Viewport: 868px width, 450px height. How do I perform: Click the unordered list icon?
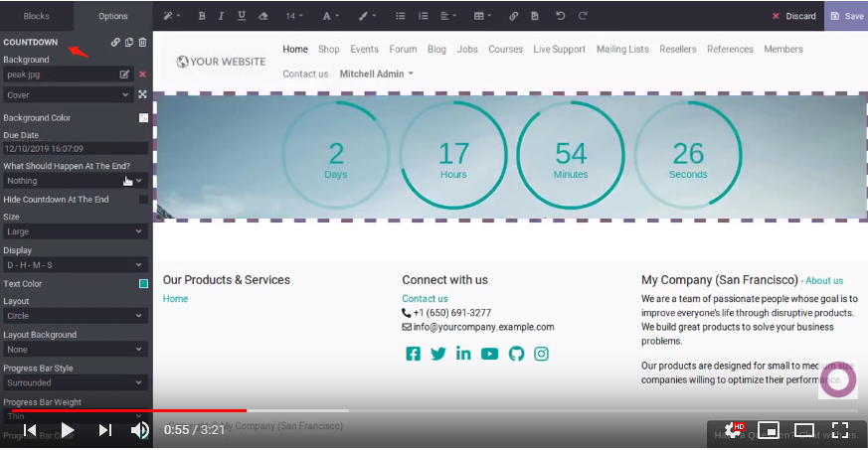point(400,16)
